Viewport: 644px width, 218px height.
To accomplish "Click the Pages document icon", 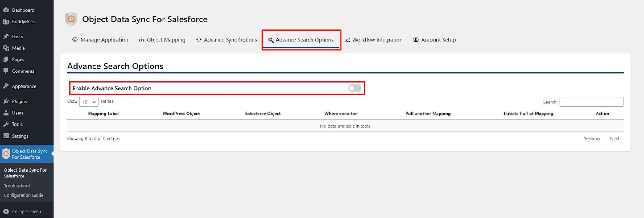I will [6, 60].
